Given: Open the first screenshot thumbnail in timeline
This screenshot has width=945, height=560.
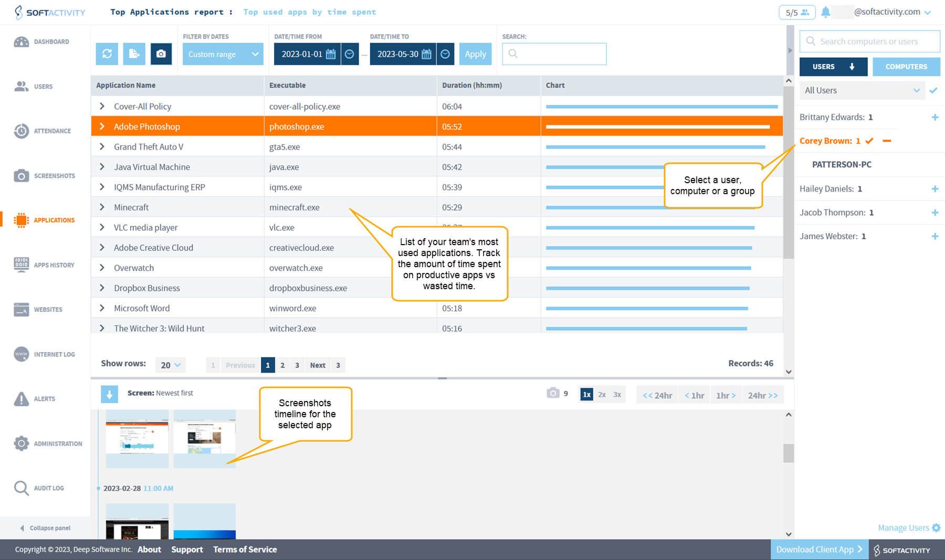Looking at the screenshot, I should tap(137, 439).
